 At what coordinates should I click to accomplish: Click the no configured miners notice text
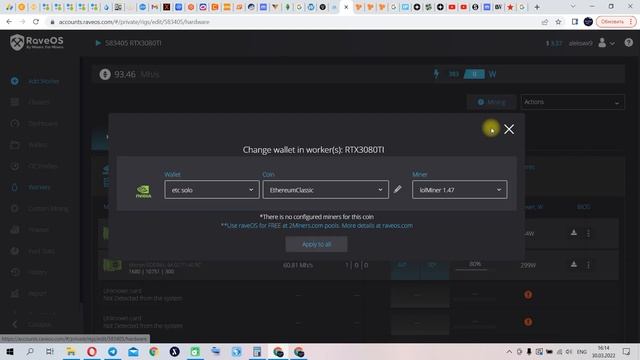(317, 217)
